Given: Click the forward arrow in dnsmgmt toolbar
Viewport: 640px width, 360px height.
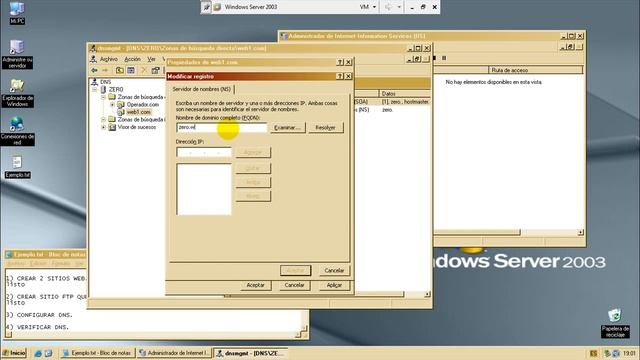Looking at the screenshot, I should (x=105, y=70).
